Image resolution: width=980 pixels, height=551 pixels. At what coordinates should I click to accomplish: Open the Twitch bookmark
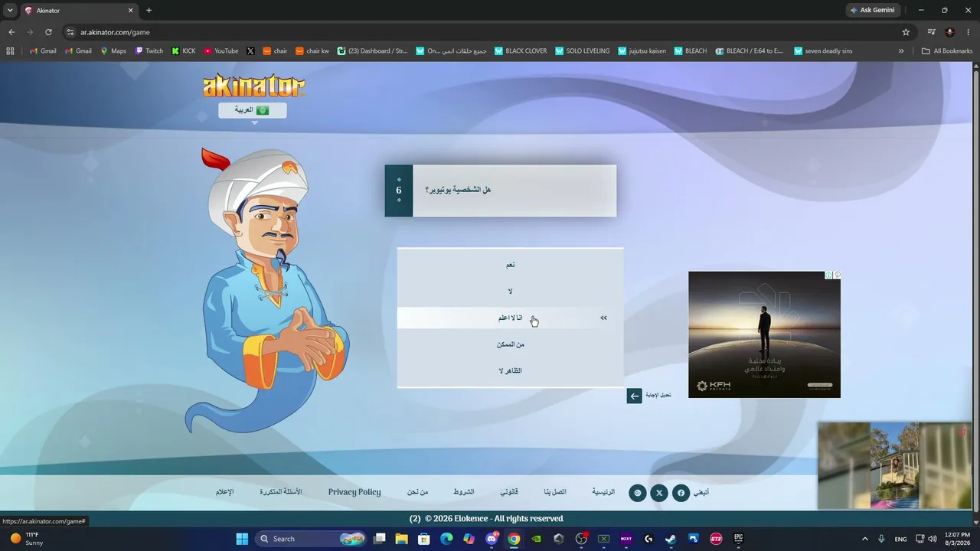click(149, 51)
